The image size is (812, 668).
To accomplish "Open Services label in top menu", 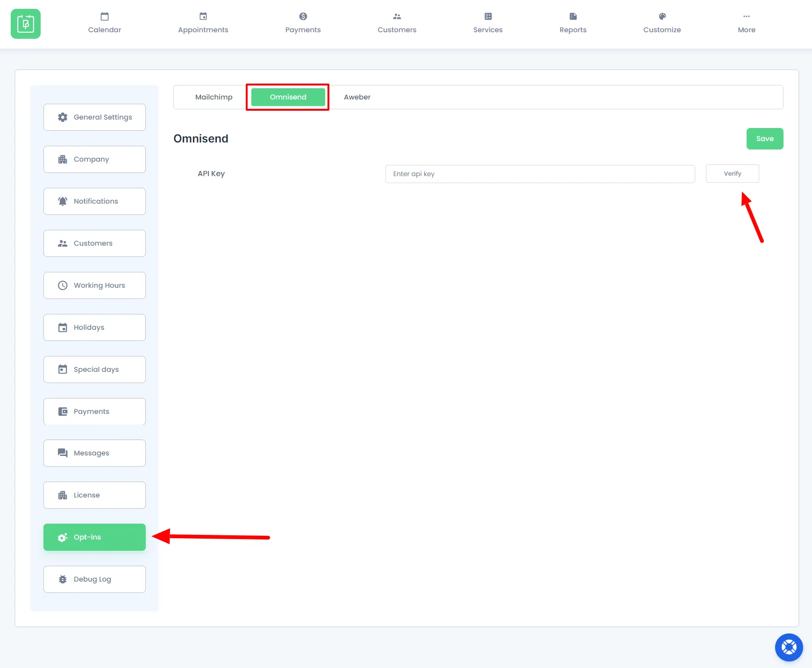I will coord(488,30).
